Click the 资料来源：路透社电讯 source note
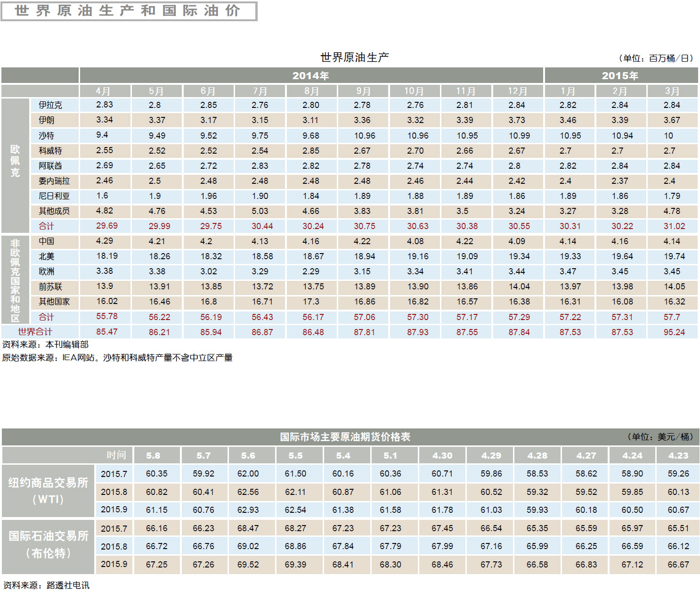Image resolution: width=700 pixels, height=592 pixels. (x=46, y=585)
